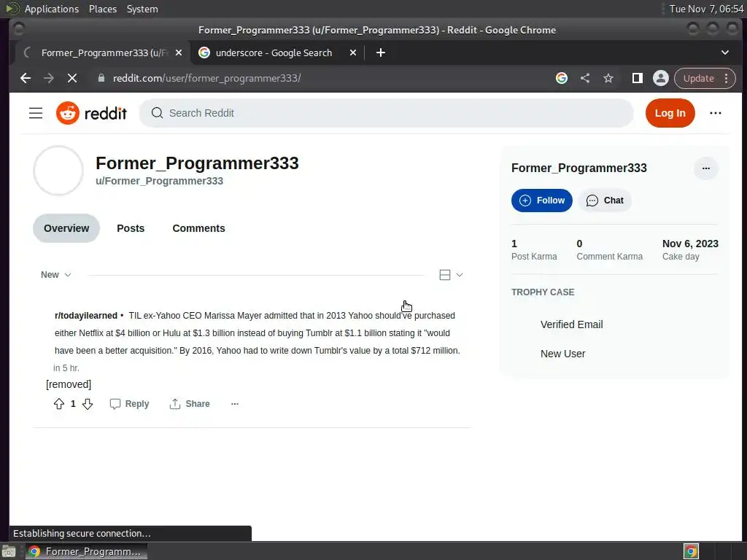Viewport: 747px width, 560px height.
Task: Expand the New sort dropdown
Action: click(55, 275)
